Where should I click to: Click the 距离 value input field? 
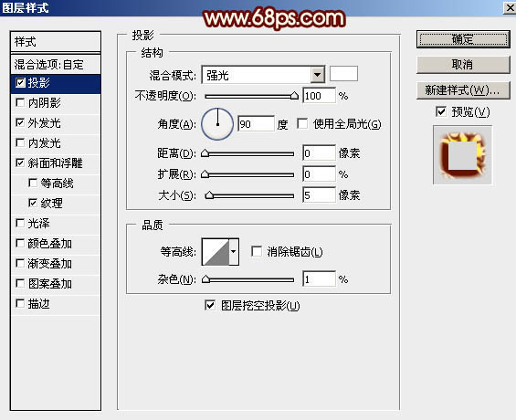320,153
